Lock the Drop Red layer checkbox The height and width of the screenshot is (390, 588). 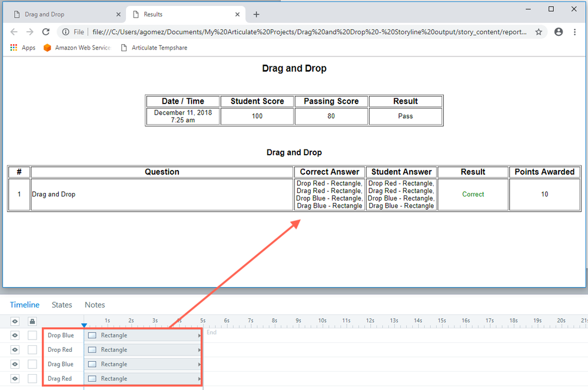(x=32, y=350)
